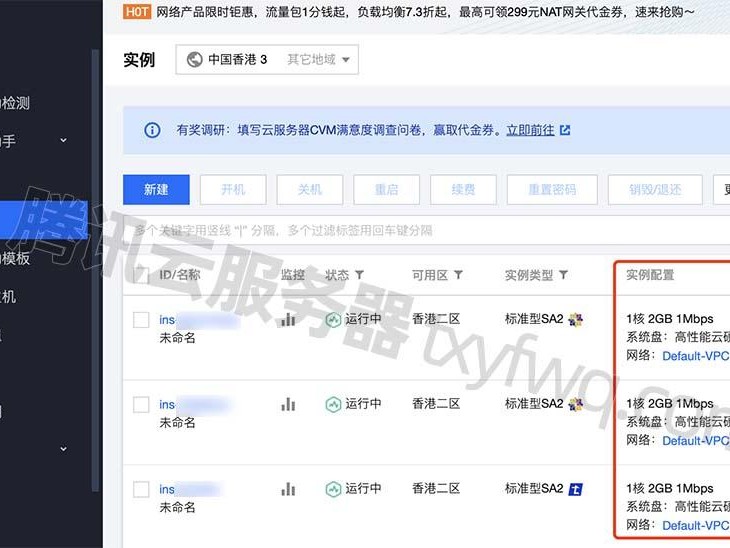Open monitoring chart for second instance

pyautogui.click(x=288, y=404)
